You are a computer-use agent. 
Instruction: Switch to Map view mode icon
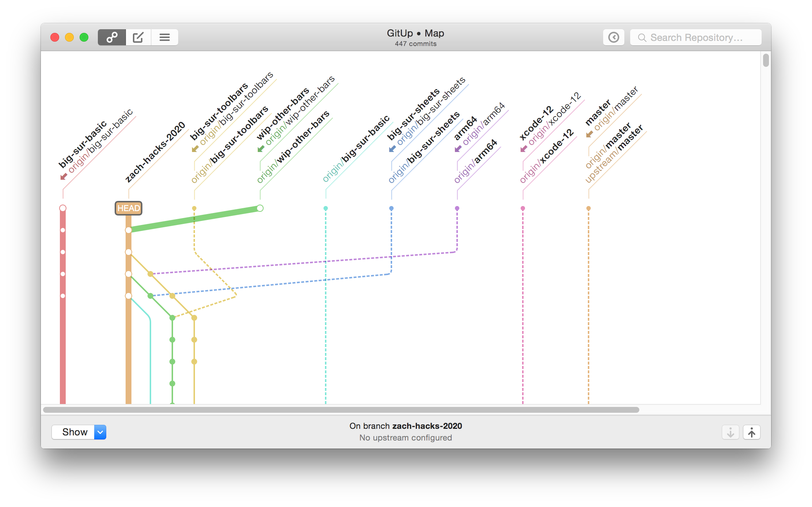112,37
